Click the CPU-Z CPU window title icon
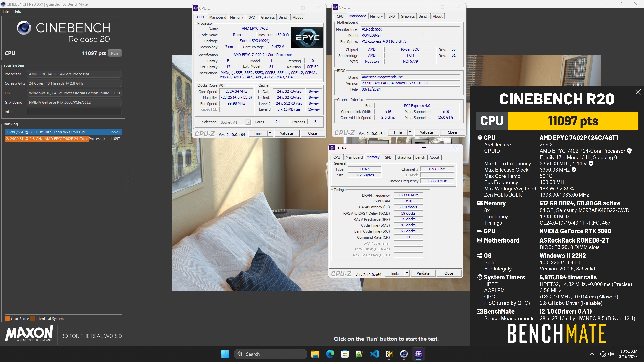Viewport: 644px width, 362px height. (196, 8)
